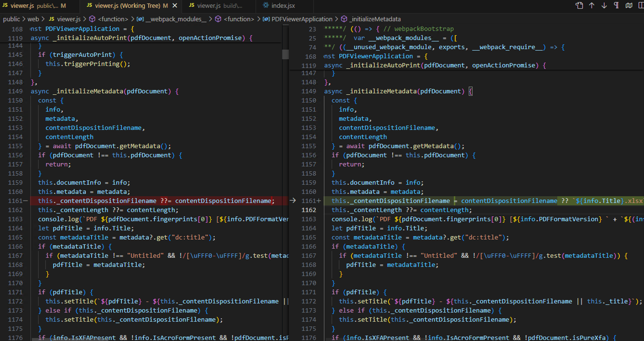644x341 pixels.
Task: Toggle collapse unchanged regions map icon
Action: point(629,6)
